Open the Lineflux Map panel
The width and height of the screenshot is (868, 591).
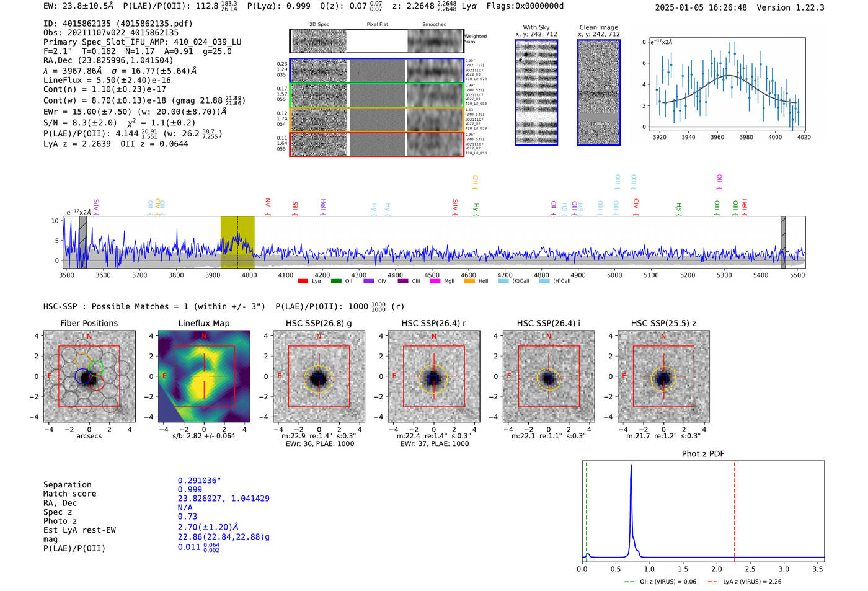204,376
